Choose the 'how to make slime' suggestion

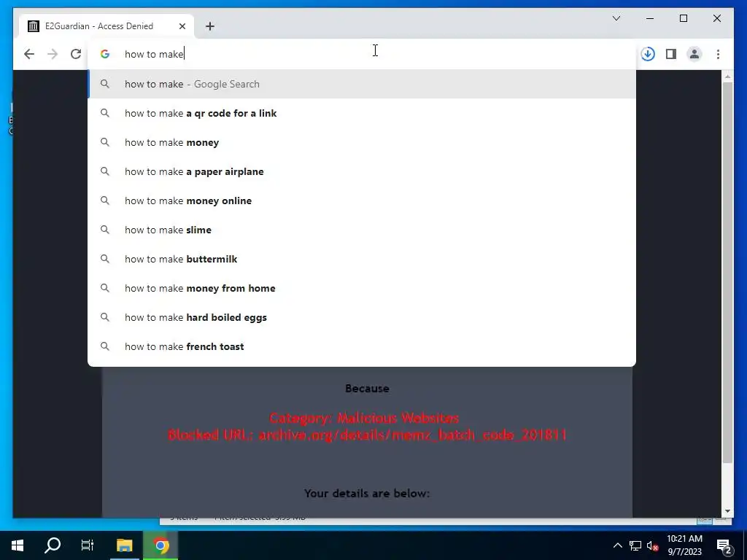(x=362, y=230)
